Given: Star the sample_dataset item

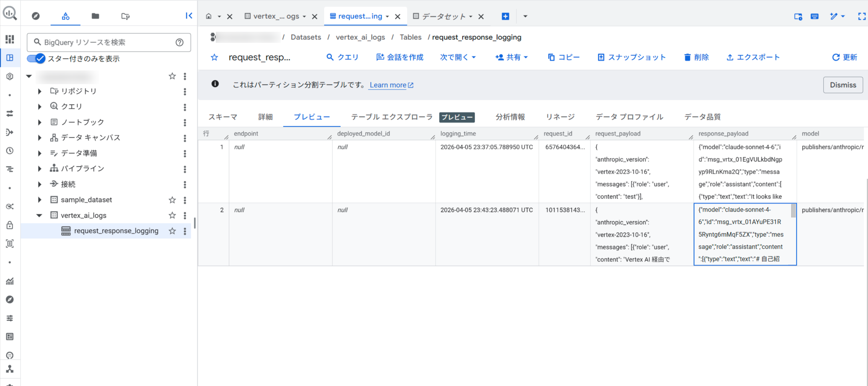Looking at the screenshot, I should [x=172, y=200].
